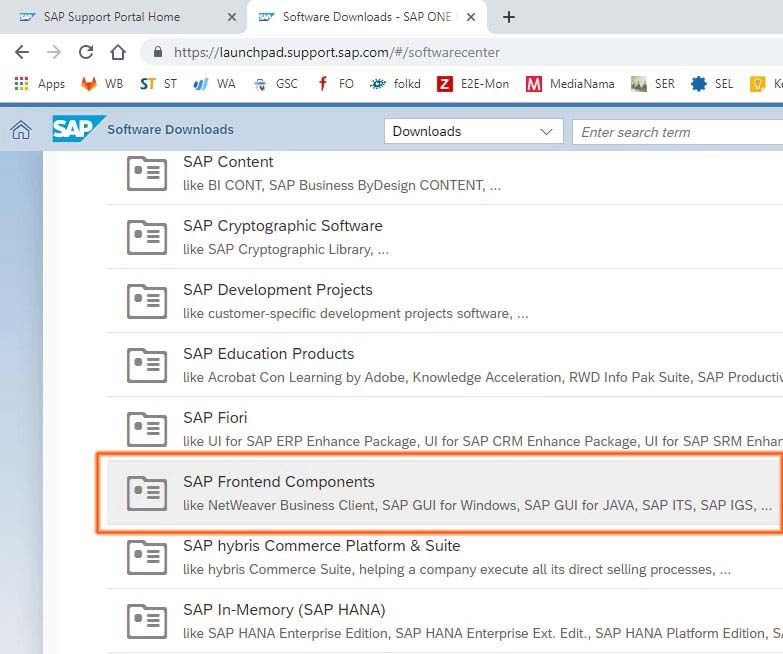This screenshot has height=654, width=783.
Task: Click 'like SAP HANA Enterprise Edition' description
Action: pos(483,633)
